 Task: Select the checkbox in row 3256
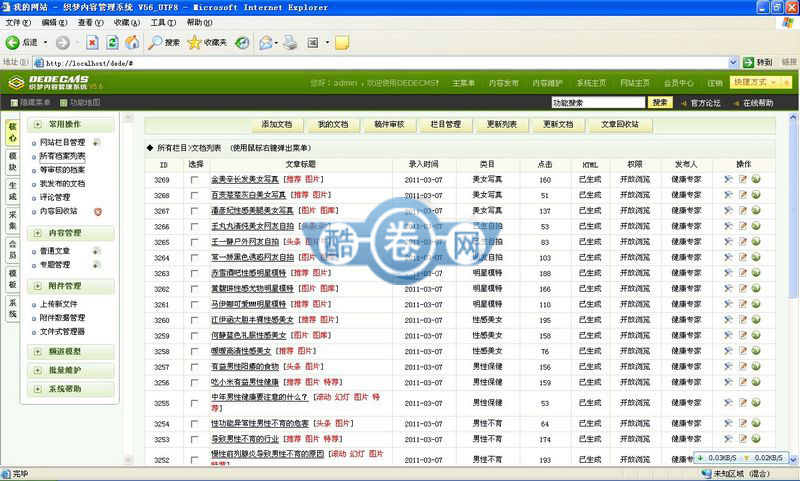coord(194,383)
